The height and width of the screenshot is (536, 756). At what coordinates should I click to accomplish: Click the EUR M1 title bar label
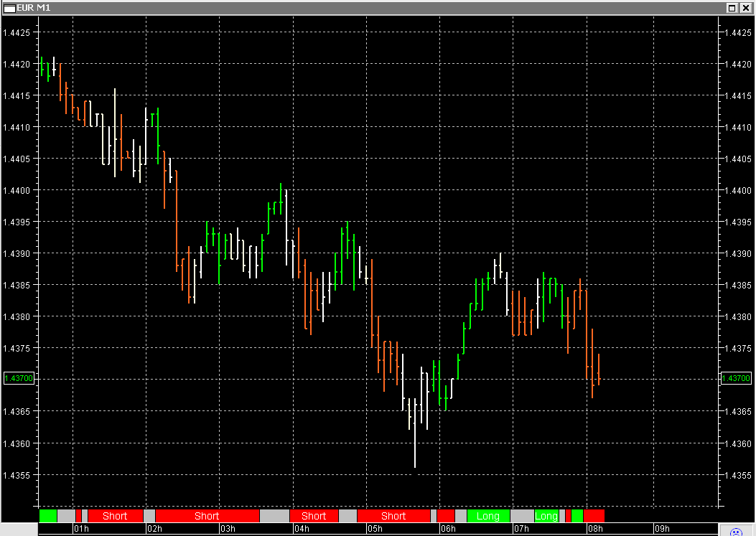point(32,8)
